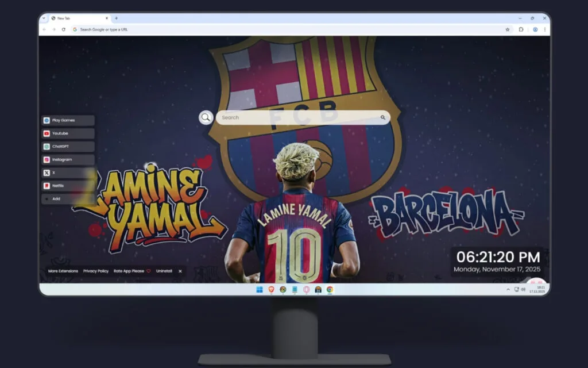Viewport: 588px width, 368px height.
Task: Click the magnifier icon inside the search bar
Action: [x=383, y=117]
